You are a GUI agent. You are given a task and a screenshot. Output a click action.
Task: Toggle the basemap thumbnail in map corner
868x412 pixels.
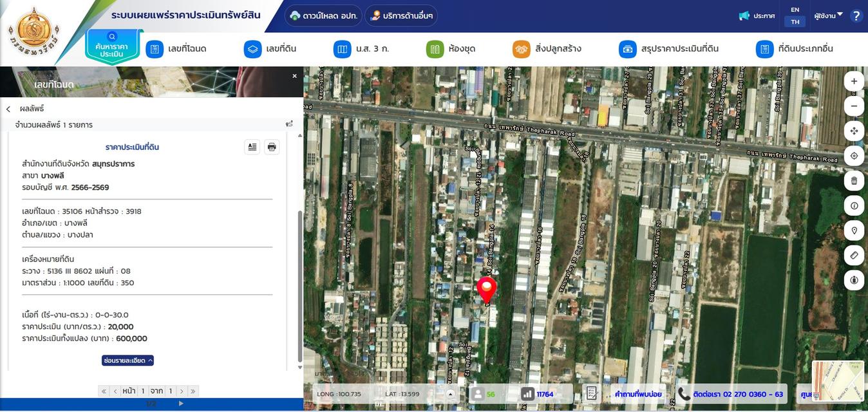pyautogui.click(x=838, y=380)
